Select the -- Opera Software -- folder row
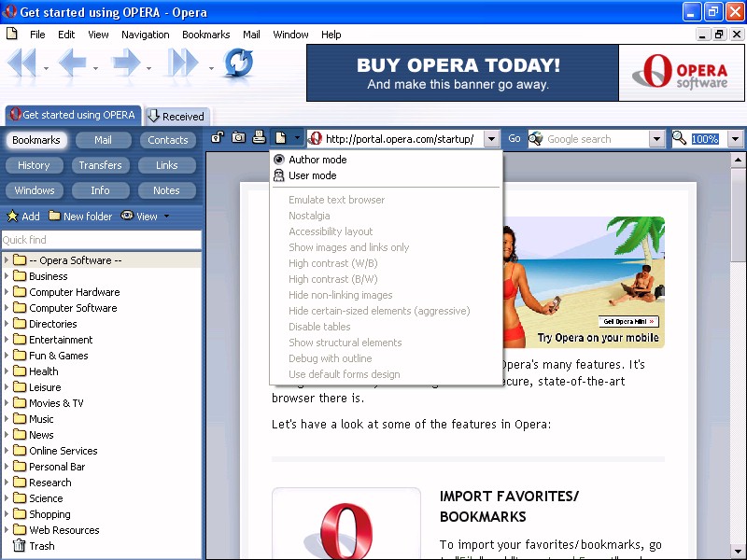This screenshot has width=747, height=560. 102,260
